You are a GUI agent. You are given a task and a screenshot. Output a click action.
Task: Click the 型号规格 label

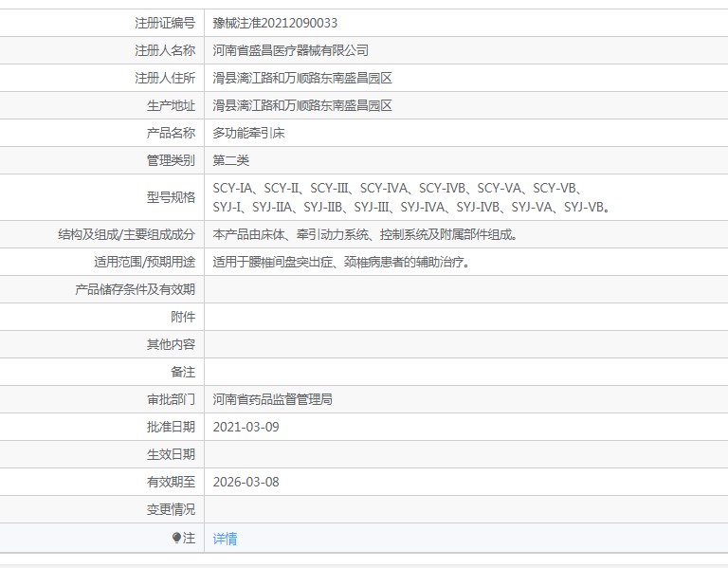pos(171,197)
